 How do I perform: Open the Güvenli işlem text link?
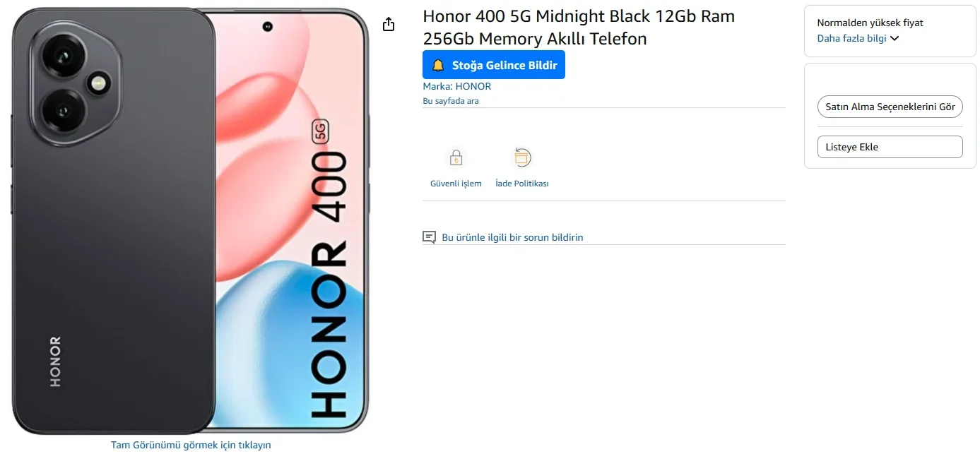pos(456,184)
